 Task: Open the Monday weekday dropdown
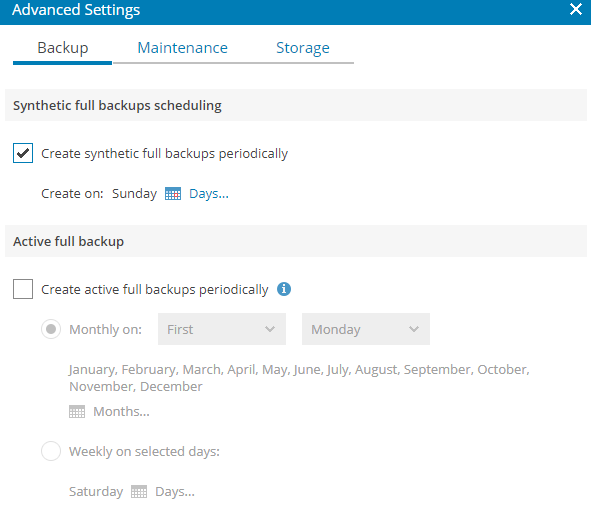[x=366, y=329]
